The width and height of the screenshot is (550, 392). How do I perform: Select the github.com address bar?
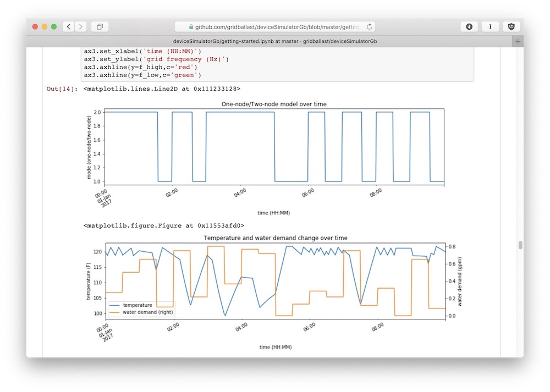[275, 26]
